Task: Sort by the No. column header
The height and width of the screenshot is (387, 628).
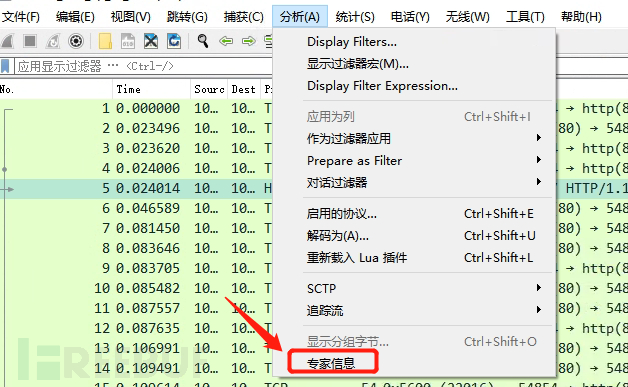Action: [x=56, y=89]
